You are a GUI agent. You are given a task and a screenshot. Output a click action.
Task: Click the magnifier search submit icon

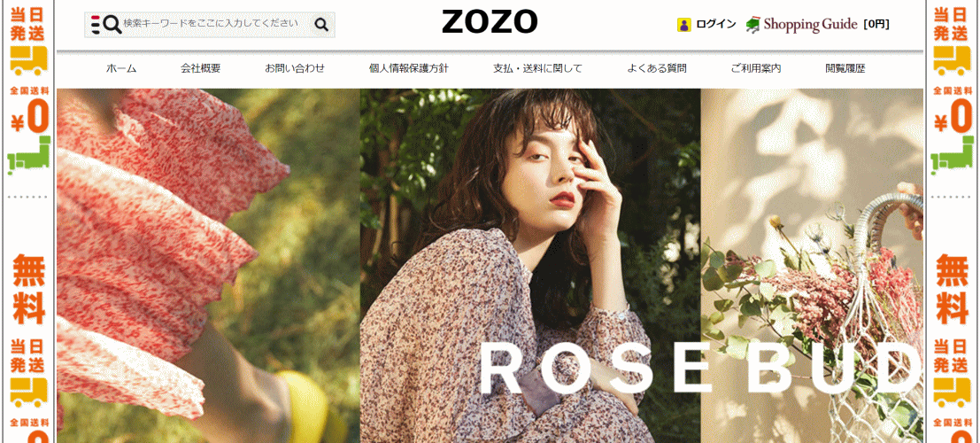pos(321,25)
